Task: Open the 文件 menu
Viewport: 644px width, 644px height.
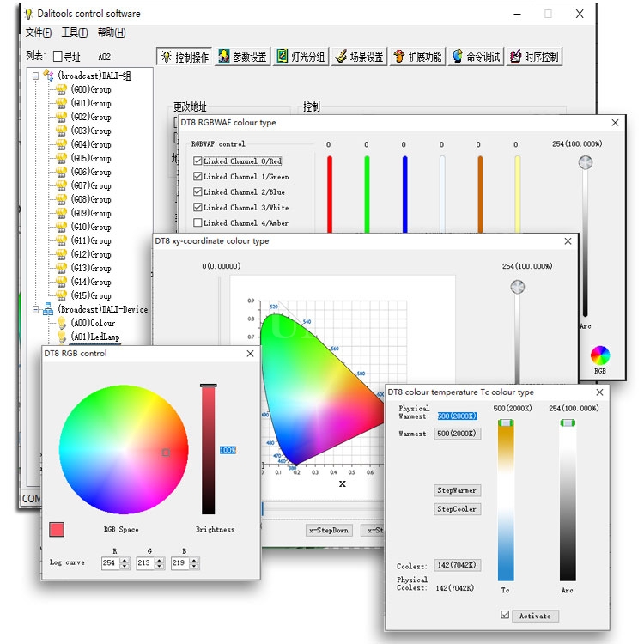Action: click(x=39, y=33)
